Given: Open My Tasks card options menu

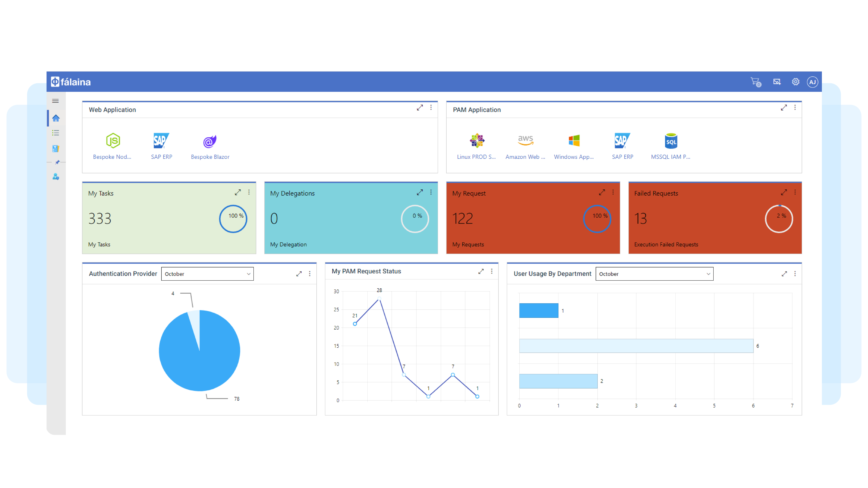Looking at the screenshot, I should click(249, 192).
